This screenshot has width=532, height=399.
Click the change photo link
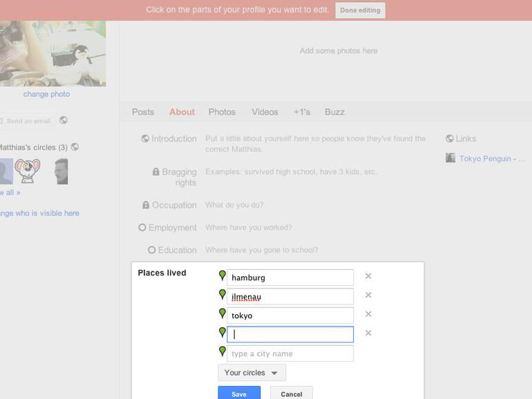pos(46,94)
